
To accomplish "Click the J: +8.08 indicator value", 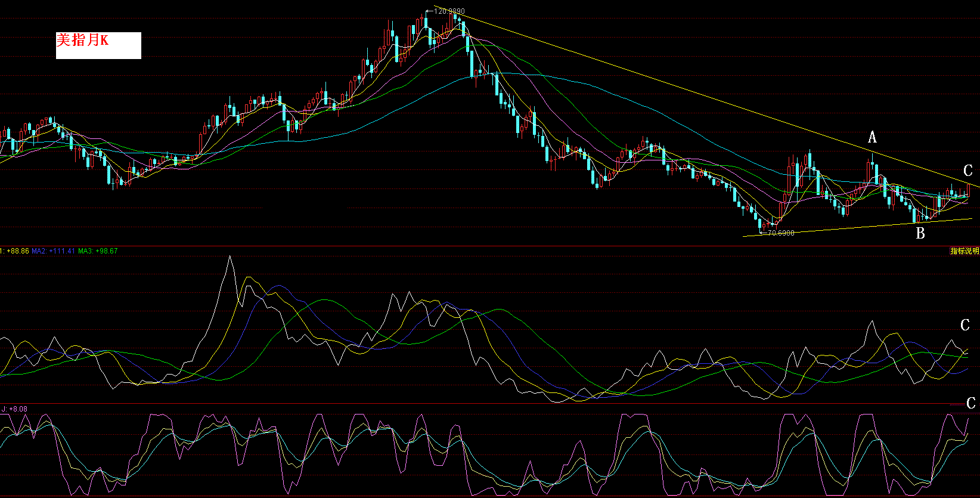I will (15, 409).
